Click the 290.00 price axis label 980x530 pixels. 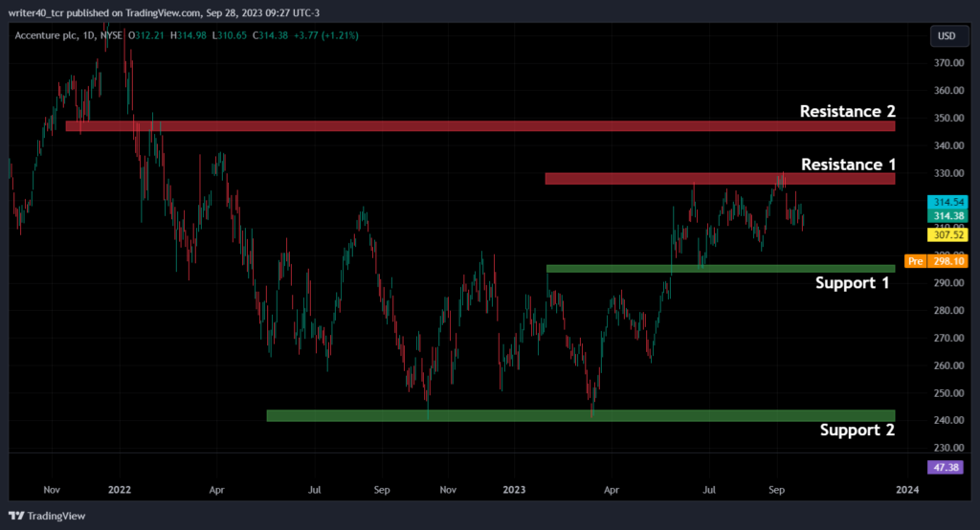[948, 283]
